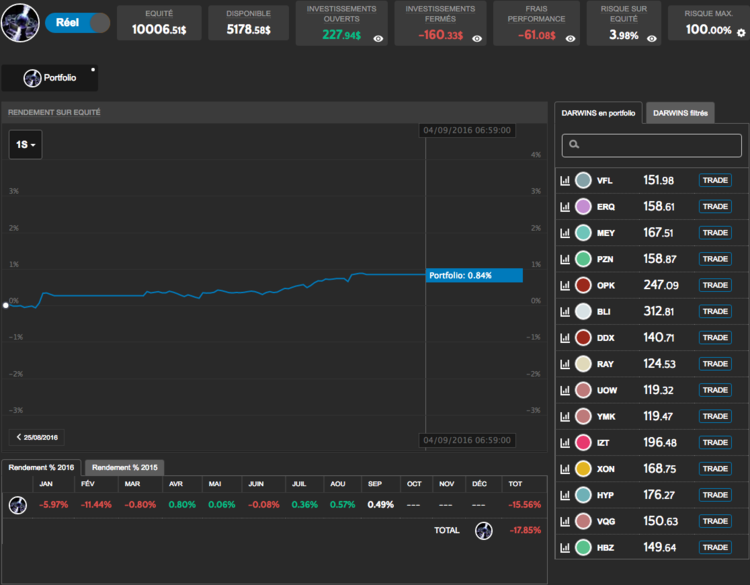Toggle visibility of Investissements Ouverts

pos(378,37)
